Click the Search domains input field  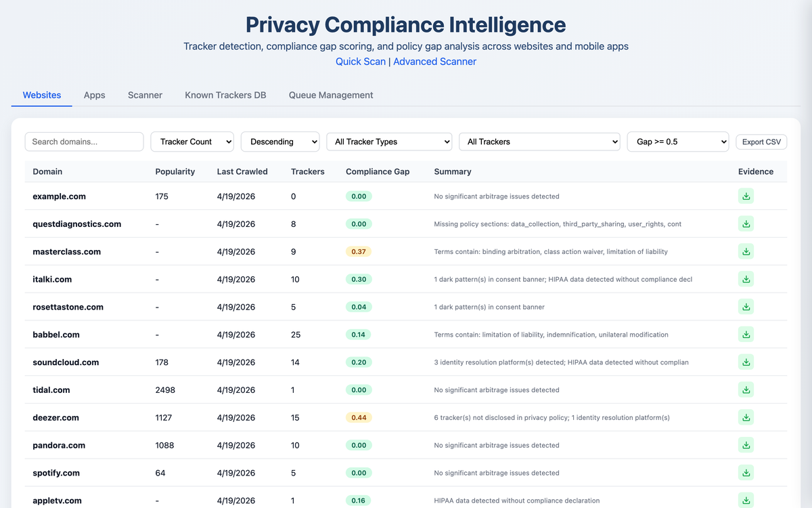coord(84,142)
